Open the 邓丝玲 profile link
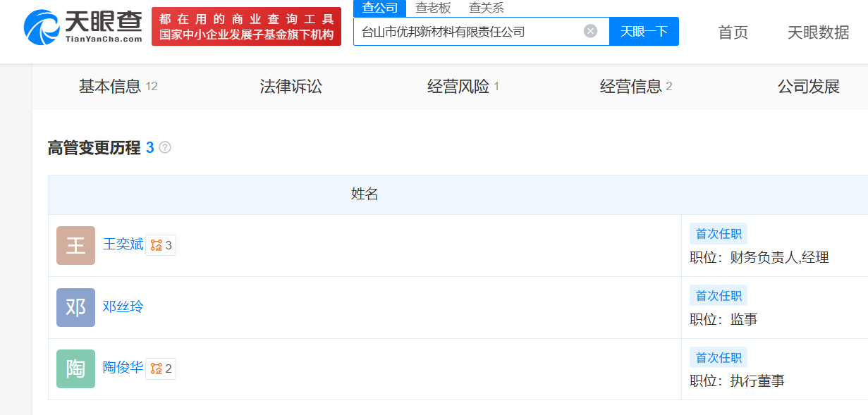The image size is (868, 415). 123,306
